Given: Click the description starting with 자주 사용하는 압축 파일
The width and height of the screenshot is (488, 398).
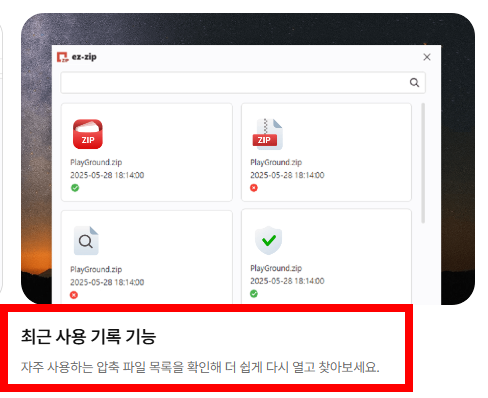Looking at the screenshot, I should pos(200,367).
